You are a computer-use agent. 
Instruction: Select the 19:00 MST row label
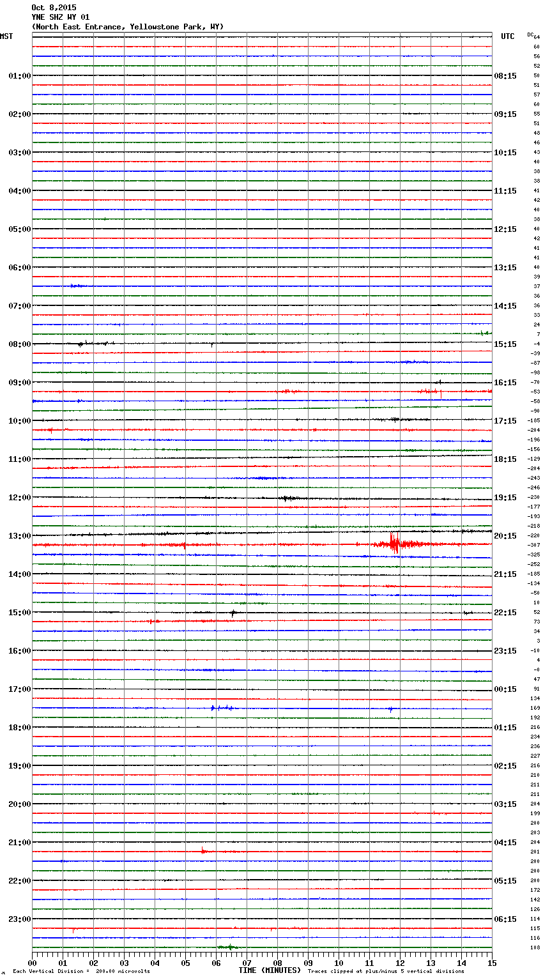pos(20,766)
